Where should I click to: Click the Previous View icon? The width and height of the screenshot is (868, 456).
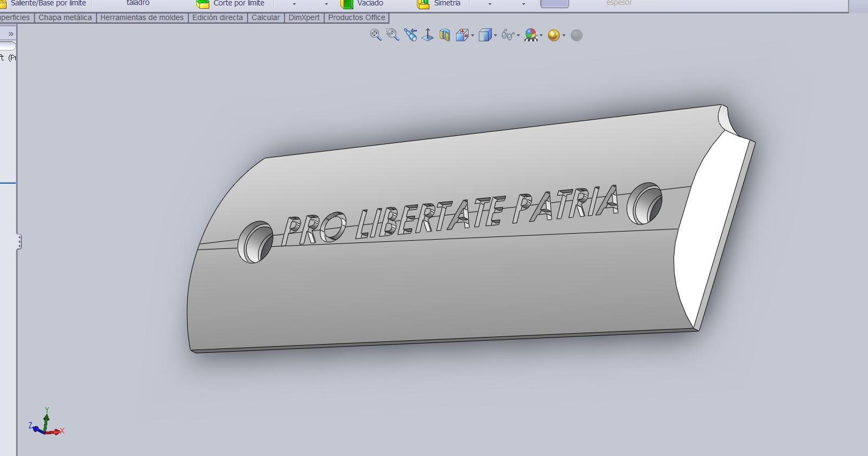tap(410, 35)
